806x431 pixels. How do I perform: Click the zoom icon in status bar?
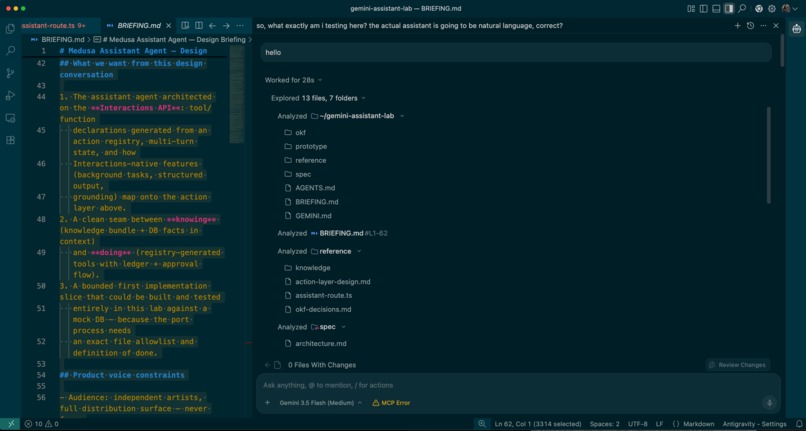pos(482,424)
